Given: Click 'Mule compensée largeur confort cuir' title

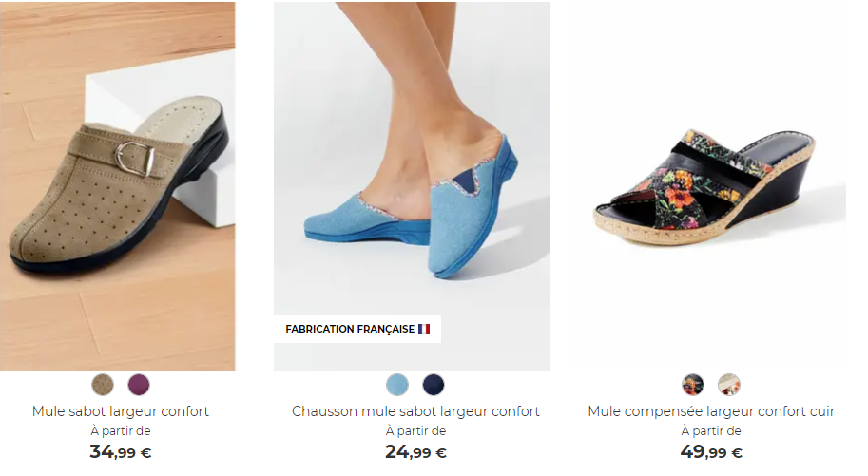Looking at the screenshot, I should point(711,411).
